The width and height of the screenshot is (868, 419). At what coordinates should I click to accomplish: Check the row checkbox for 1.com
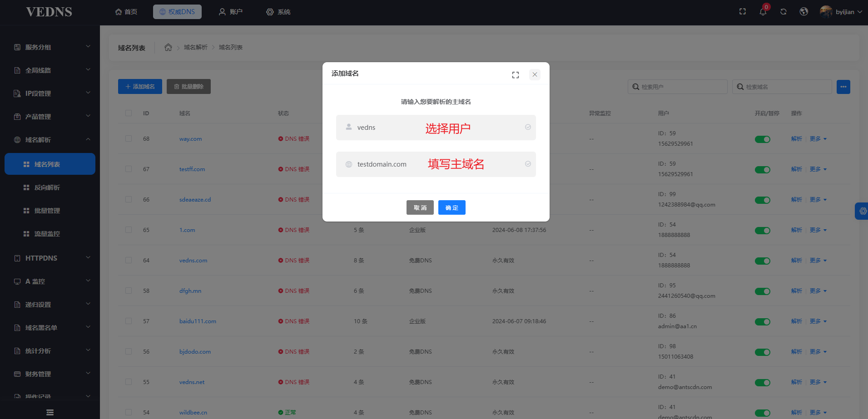click(x=129, y=230)
